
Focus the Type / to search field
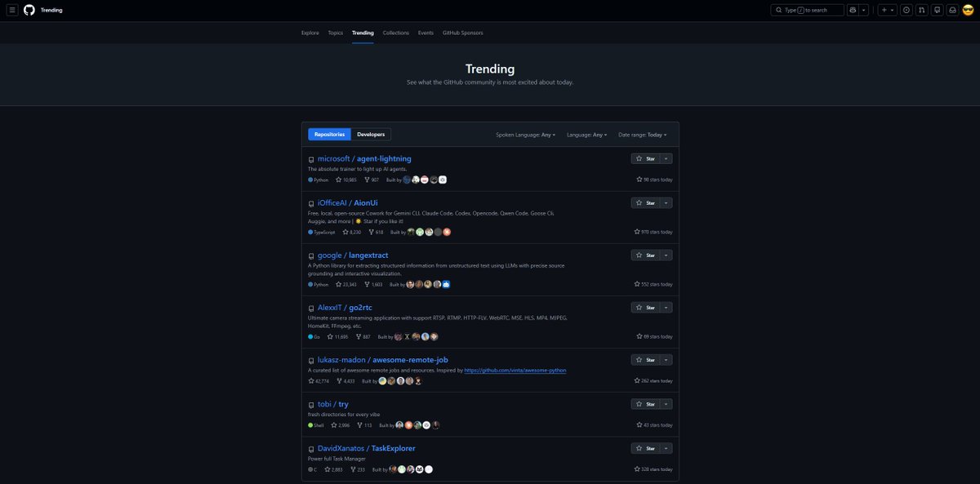pos(807,10)
